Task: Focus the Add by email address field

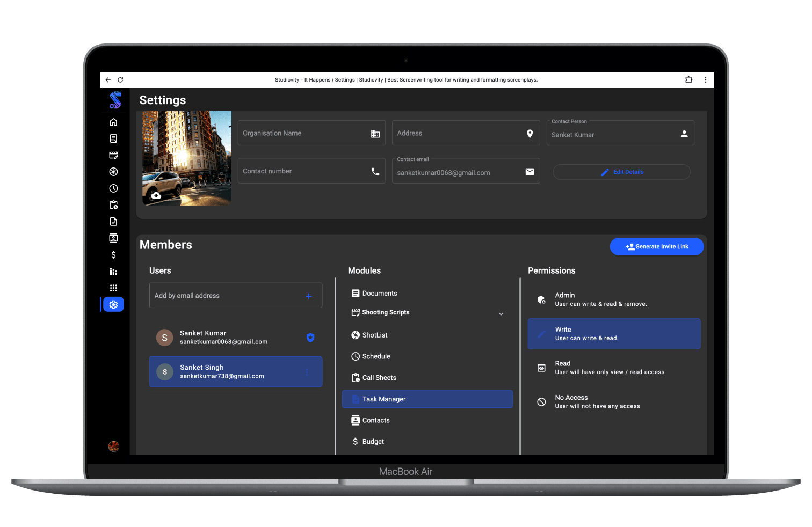Action: click(x=236, y=296)
